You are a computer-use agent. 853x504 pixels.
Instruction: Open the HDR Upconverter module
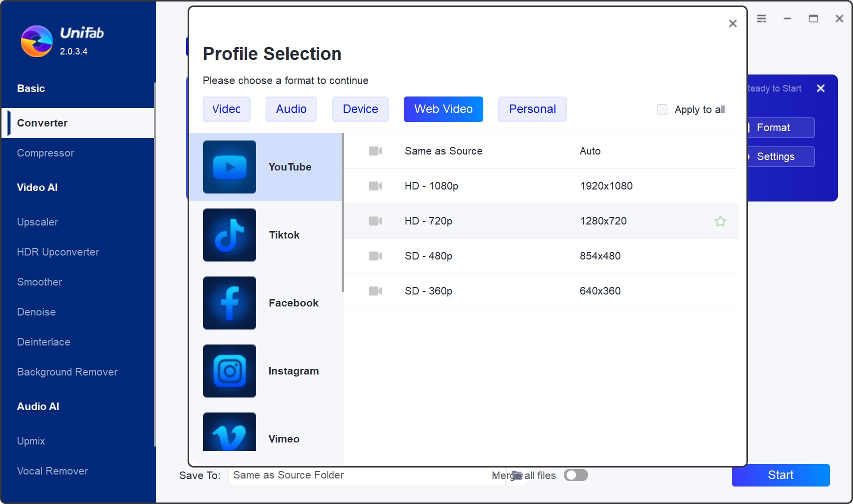(x=58, y=252)
